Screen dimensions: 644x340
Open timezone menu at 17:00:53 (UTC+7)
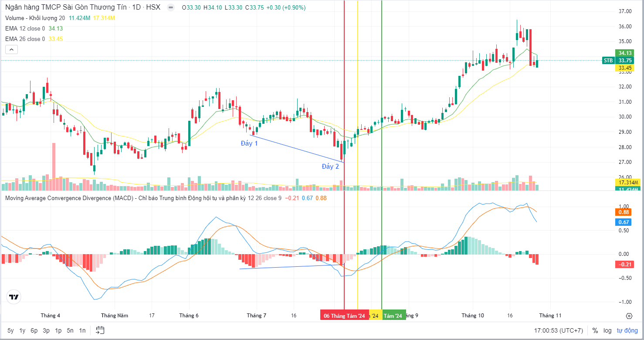(559, 330)
